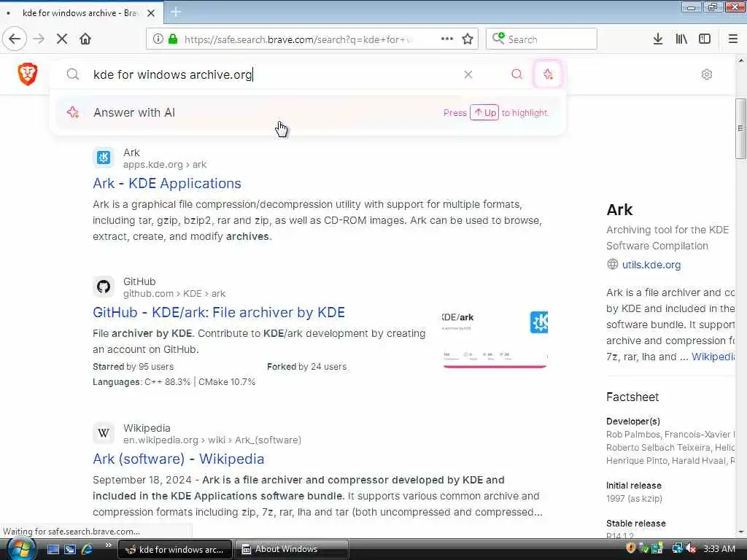Click Show Desktop quick launch icon
Viewport: 747px width, 560px height.
53,550
